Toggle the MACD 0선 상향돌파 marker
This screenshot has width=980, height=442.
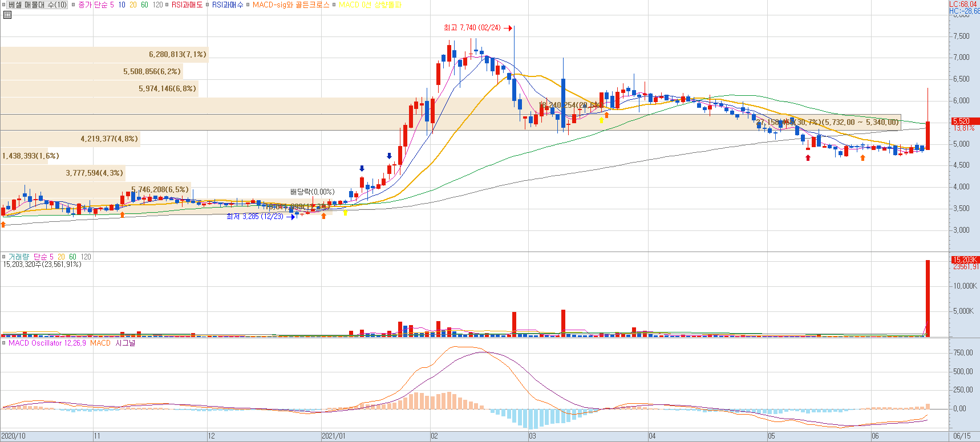tap(334, 5)
